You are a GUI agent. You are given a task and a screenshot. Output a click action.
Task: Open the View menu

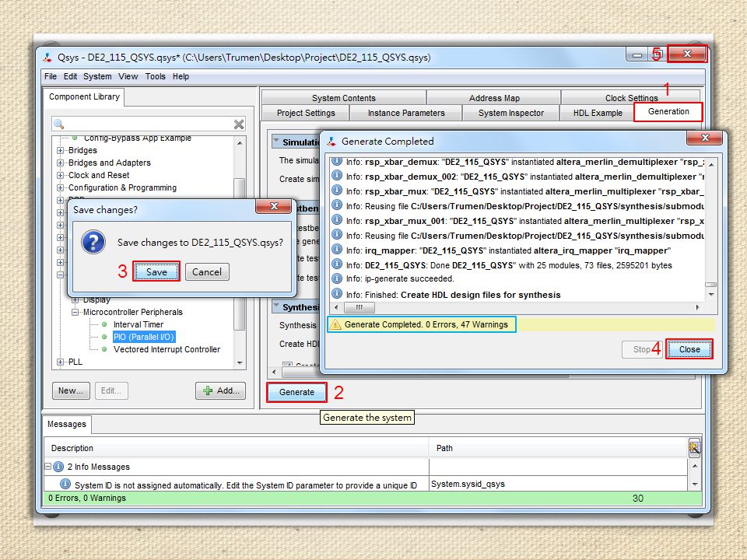tap(128, 76)
